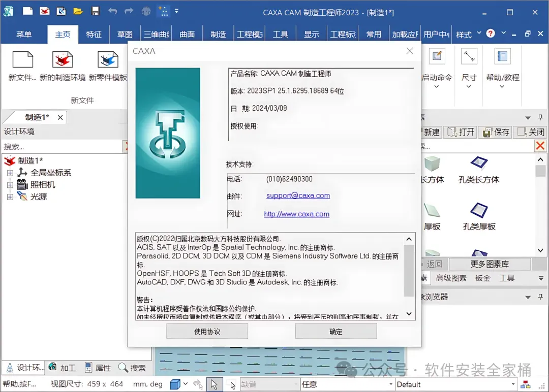The height and width of the screenshot is (392, 549).
Task: Expand the 照相机 tree node
Action: click(10, 185)
